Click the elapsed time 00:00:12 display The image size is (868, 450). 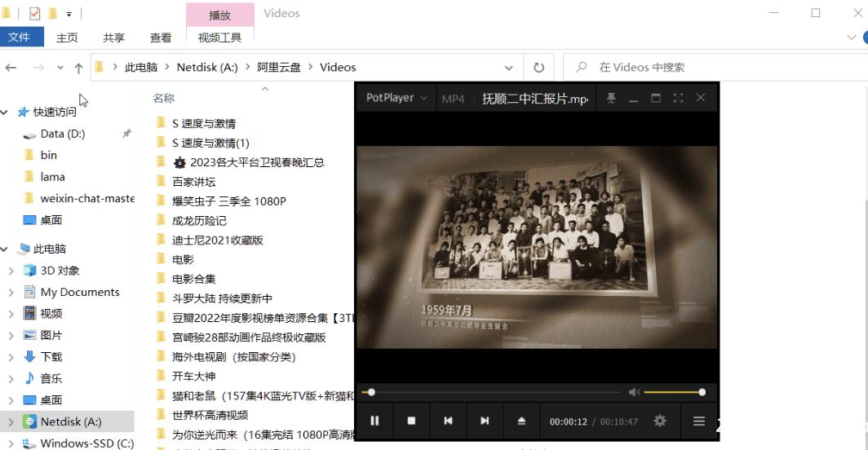click(x=568, y=421)
